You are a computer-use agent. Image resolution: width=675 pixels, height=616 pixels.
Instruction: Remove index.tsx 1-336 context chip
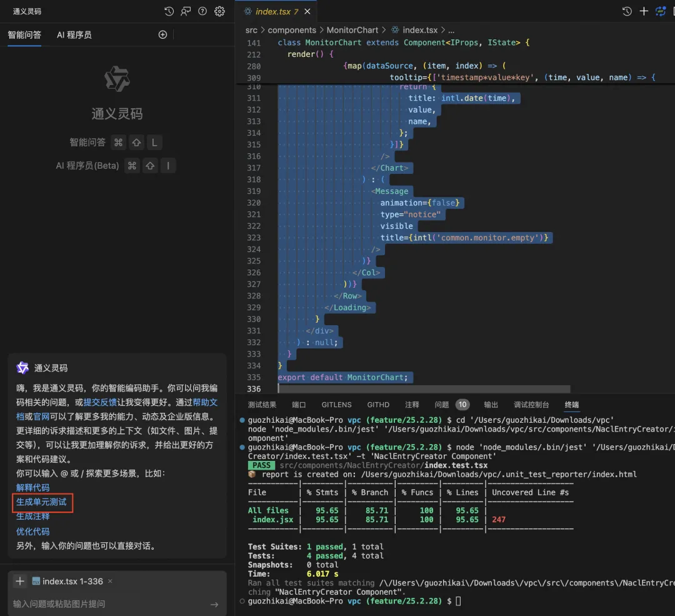110,581
